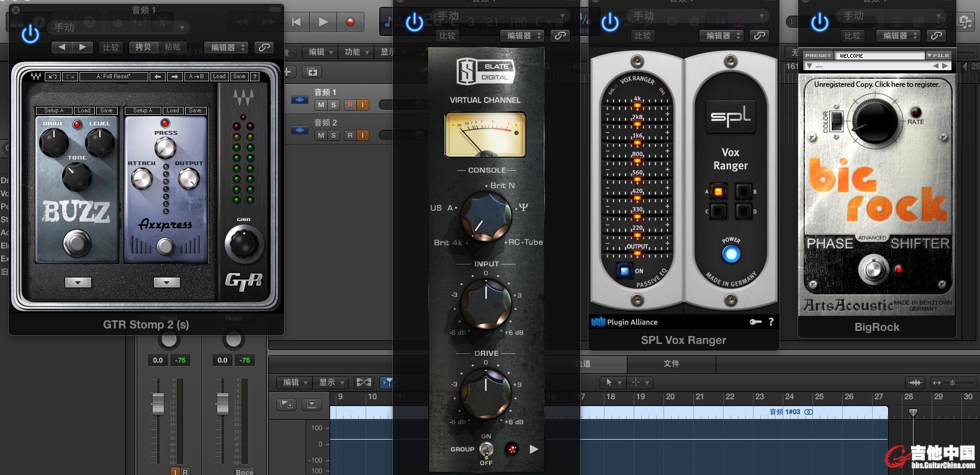The height and width of the screenshot is (475, 980).
Task: Mute track 音频 1
Action: pos(321,105)
